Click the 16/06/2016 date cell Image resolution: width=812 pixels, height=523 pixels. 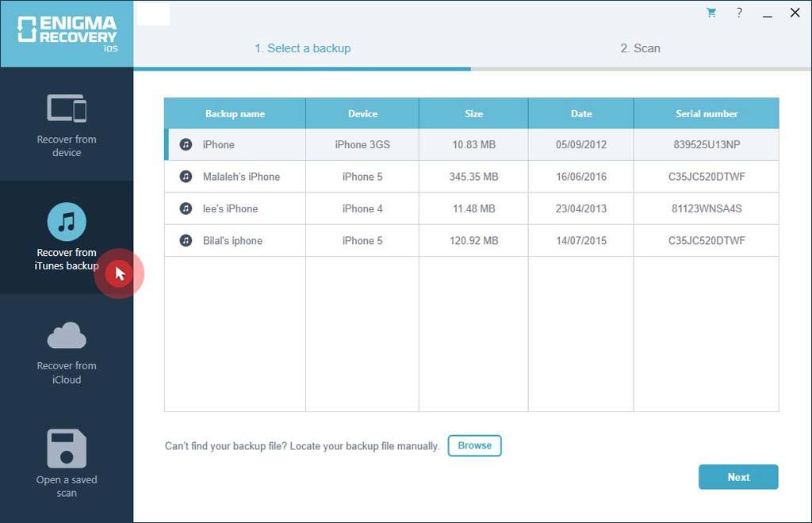click(581, 177)
